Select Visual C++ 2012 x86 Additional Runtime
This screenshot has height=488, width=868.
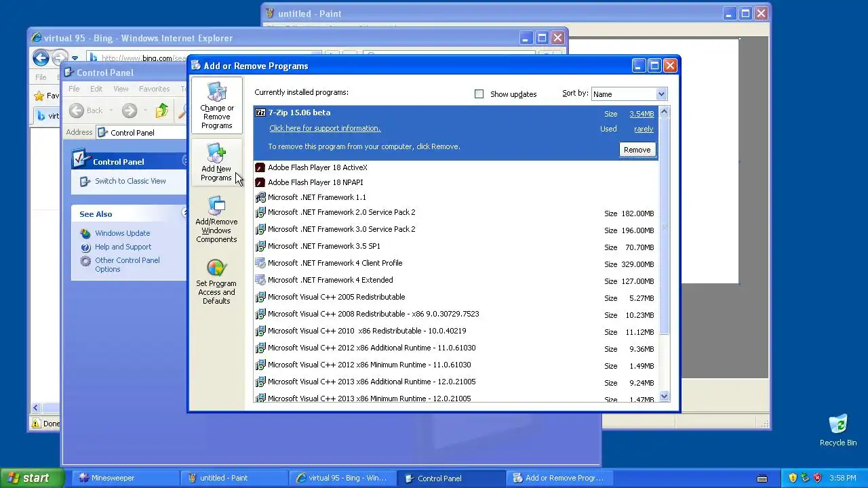pos(456,348)
